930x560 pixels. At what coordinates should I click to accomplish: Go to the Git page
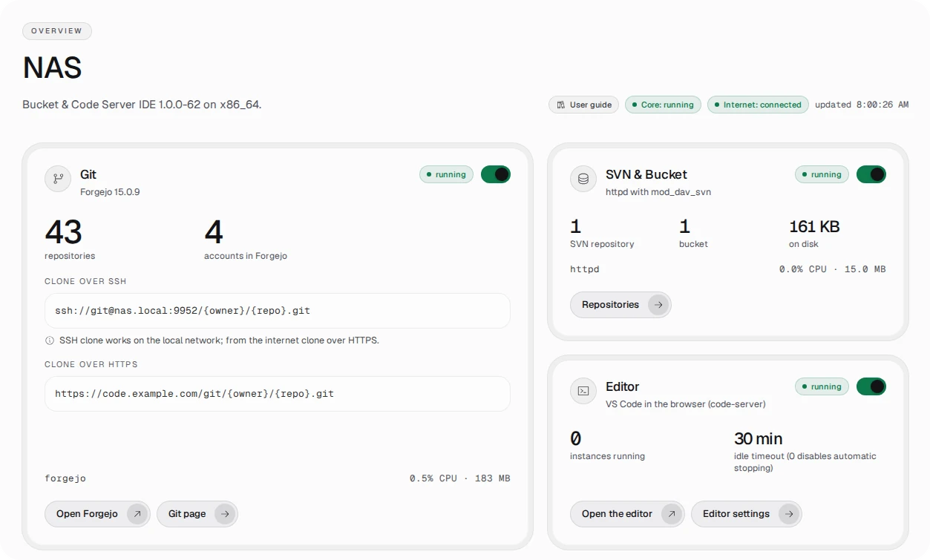pos(197,513)
